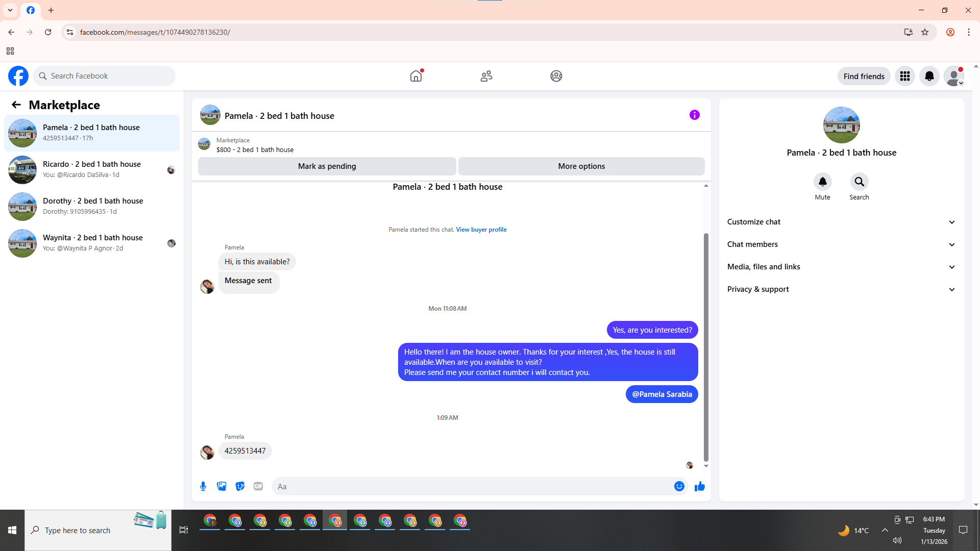Click the voice clip microphone icon
The height and width of the screenshot is (551, 980).
tap(203, 486)
